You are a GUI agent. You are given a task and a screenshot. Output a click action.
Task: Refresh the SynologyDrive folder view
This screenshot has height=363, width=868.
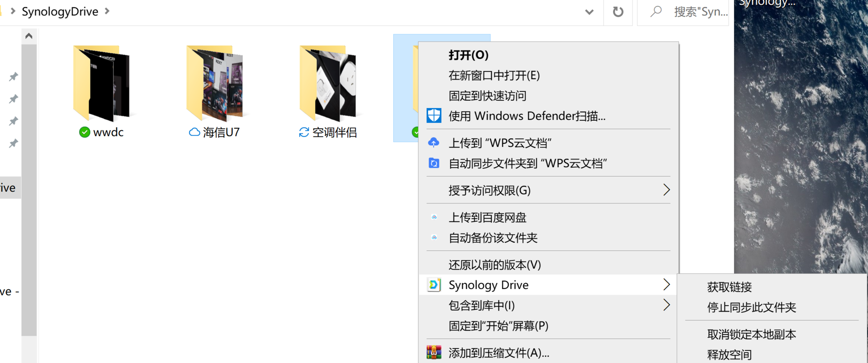point(618,12)
